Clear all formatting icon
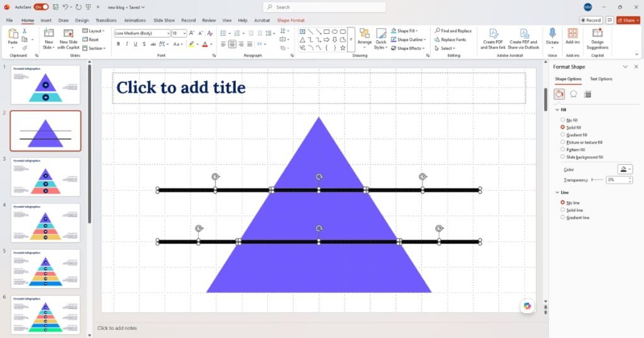Image resolution: width=644 pixels, height=338 pixels. [x=210, y=33]
